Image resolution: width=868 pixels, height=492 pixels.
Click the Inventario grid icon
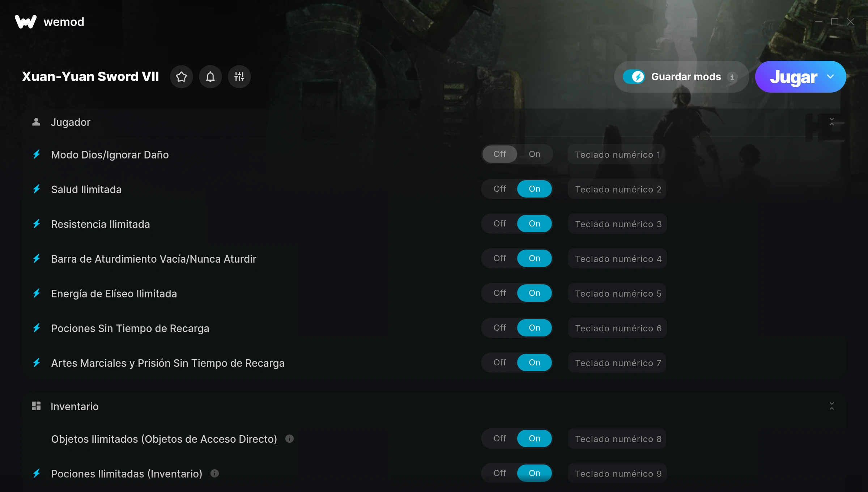point(36,406)
